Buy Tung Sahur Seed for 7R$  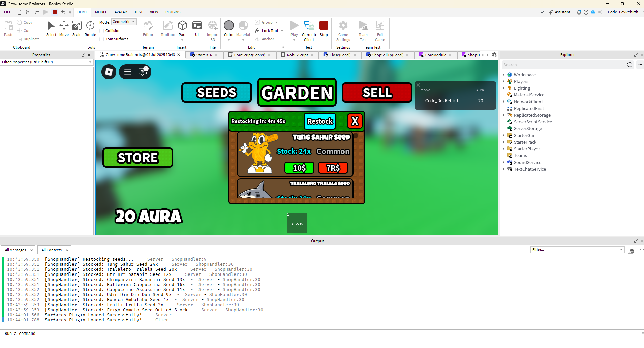click(x=333, y=168)
